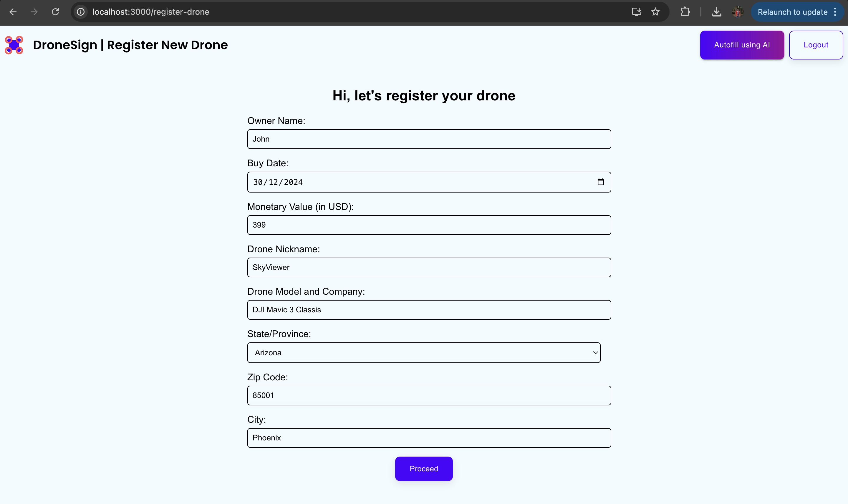Focus the Owner Name field
848x504 pixels.
click(x=429, y=139)
